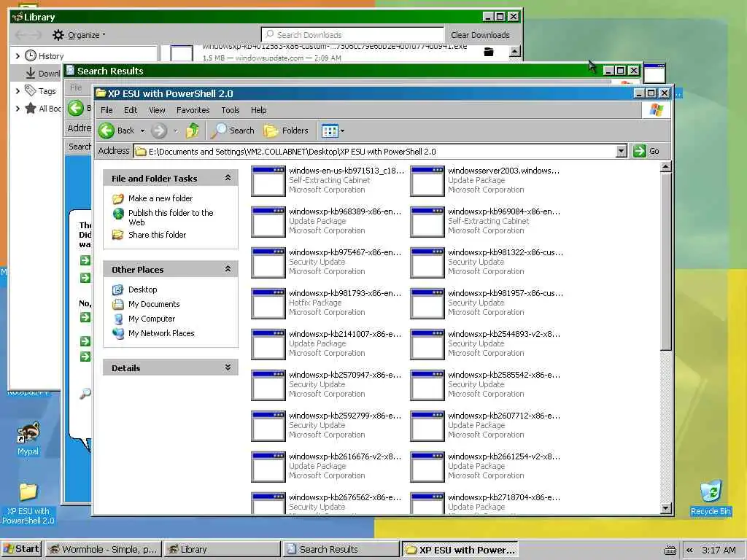
Task: Click the Start button
Action: pos(21,549)
